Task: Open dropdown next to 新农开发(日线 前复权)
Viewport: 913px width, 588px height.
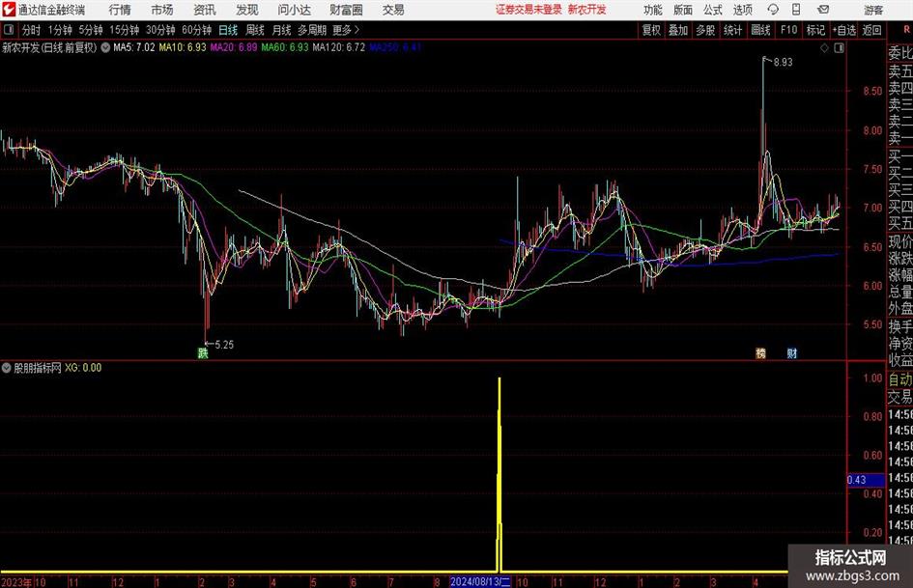Action: tap(105, 47)
